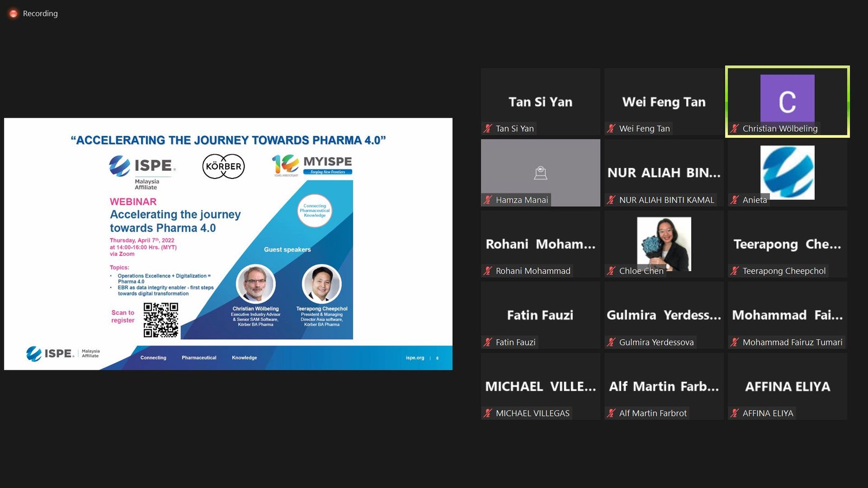Click the camera placeholder icon in Hamza Manai's tile

pos(540,173)
